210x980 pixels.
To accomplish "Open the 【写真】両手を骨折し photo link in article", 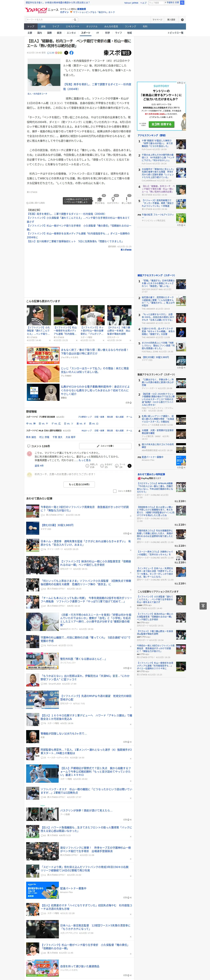I will pyautogui.click(x=97, y=87).
